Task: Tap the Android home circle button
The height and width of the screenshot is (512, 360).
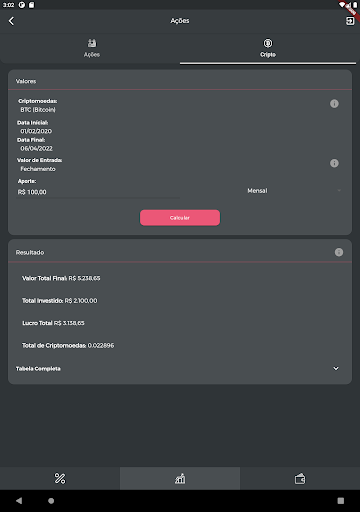Action: click(51, 500)
